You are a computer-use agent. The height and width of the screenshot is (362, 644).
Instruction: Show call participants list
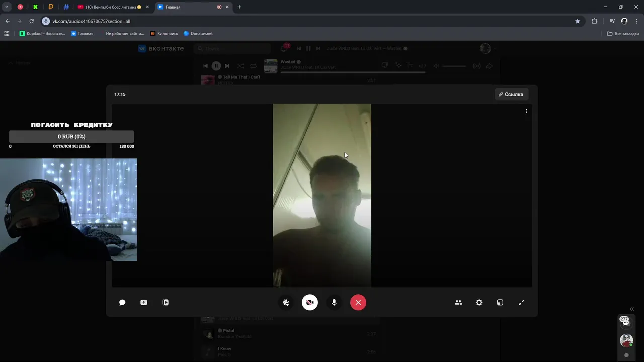click(458, 302)
